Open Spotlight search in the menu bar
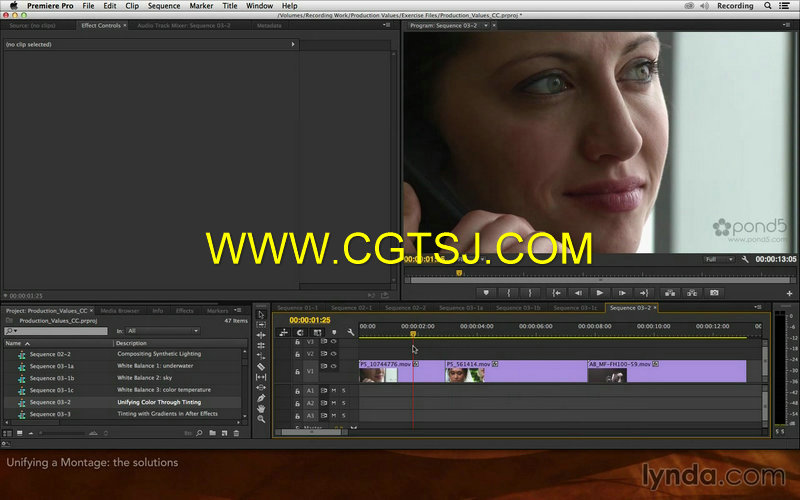 [767, 6]
